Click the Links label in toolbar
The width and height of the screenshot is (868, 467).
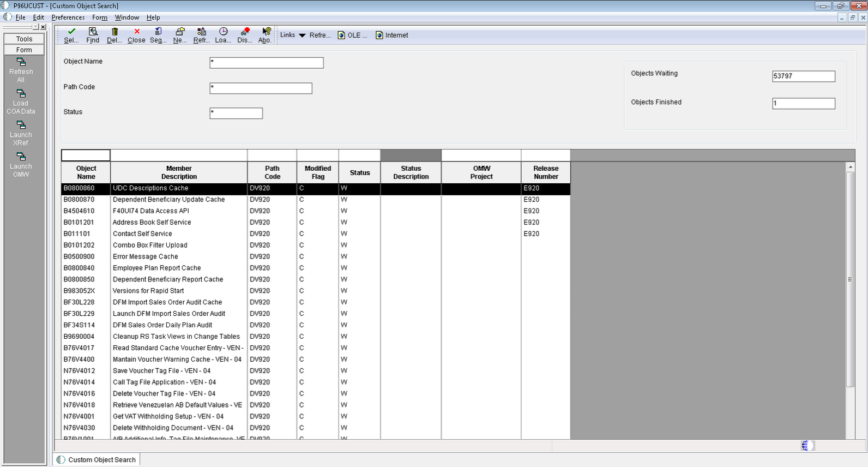pyautogui.click(x=287, y=35)
